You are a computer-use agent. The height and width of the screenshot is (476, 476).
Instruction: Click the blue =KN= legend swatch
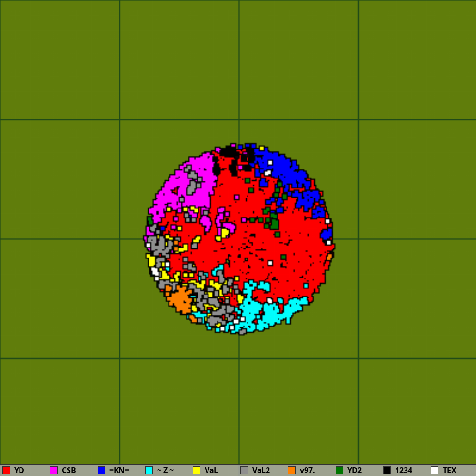101,470
